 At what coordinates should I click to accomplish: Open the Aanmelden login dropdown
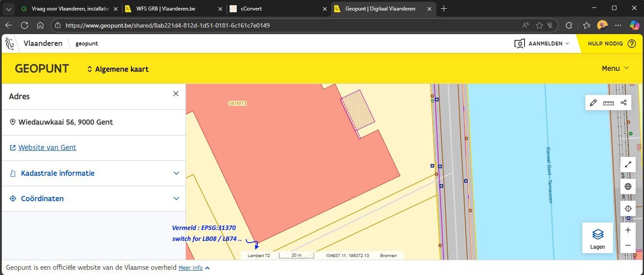542,44
